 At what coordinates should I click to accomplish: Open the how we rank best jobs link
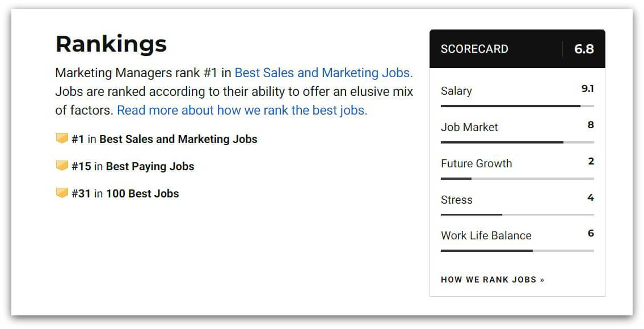pyautogui.click(x=241, y=110)
